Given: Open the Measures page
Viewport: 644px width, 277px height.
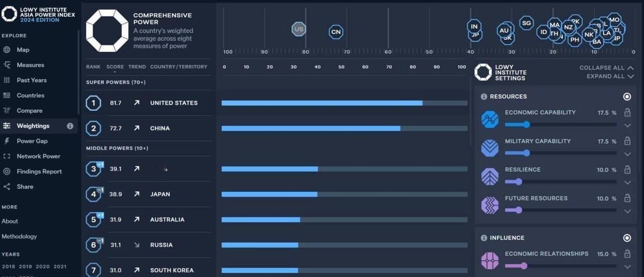Looking at the screenshot, I should [x=30, y=65].
